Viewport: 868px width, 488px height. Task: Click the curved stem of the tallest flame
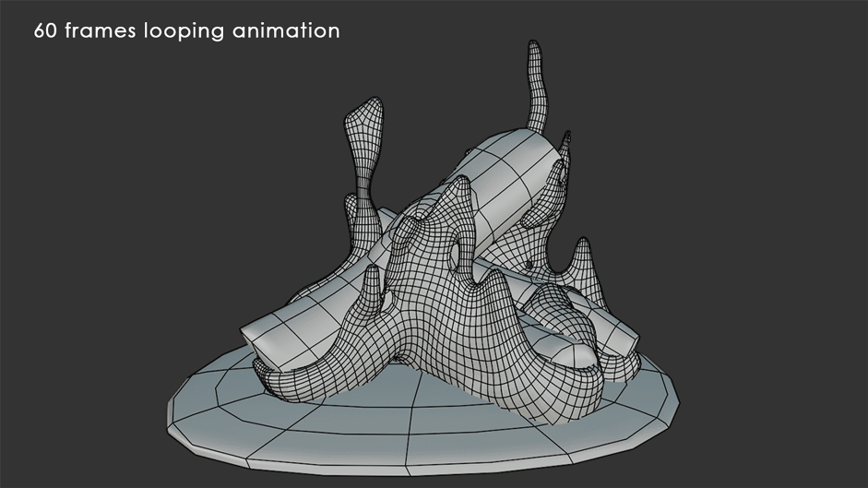tap(540, 101)
